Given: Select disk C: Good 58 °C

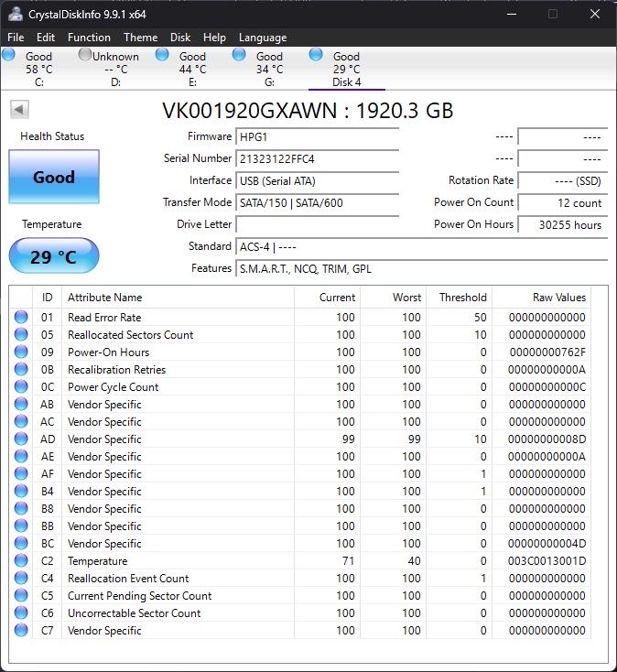Looking at the screenshot, I should [x=38, y=69].
